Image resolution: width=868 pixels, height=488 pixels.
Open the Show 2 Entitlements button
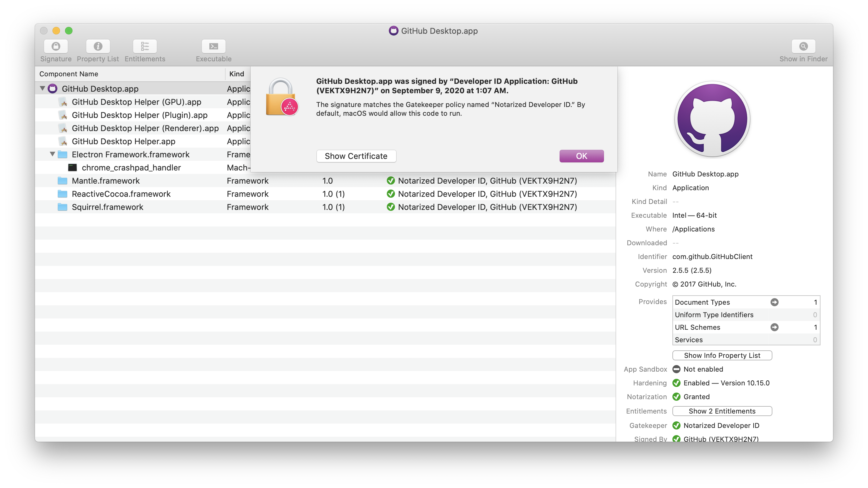point(722,411)
